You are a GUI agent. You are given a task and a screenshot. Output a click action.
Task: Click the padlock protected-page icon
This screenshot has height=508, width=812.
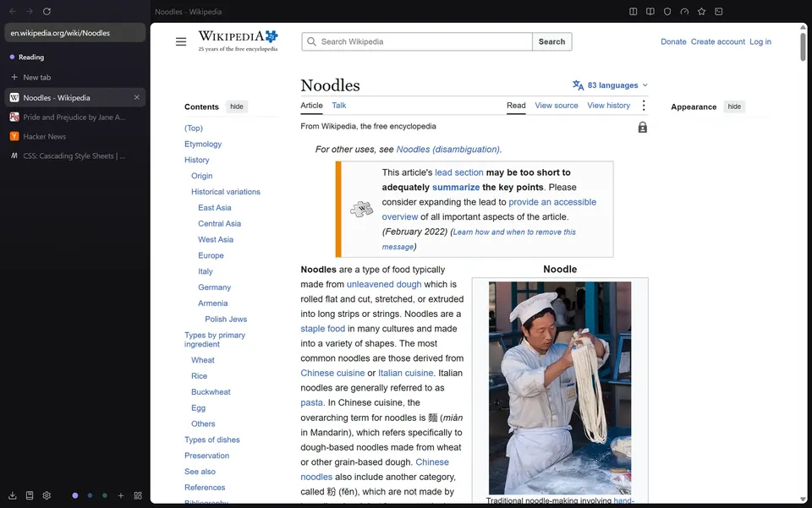click(642, 128)
